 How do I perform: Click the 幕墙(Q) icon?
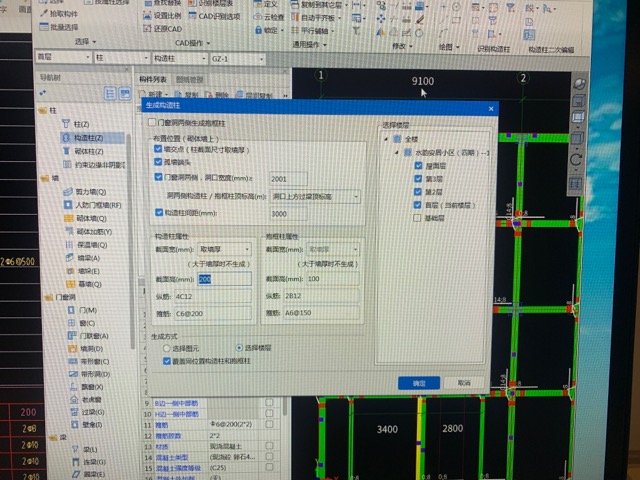(x=71, y=284)
